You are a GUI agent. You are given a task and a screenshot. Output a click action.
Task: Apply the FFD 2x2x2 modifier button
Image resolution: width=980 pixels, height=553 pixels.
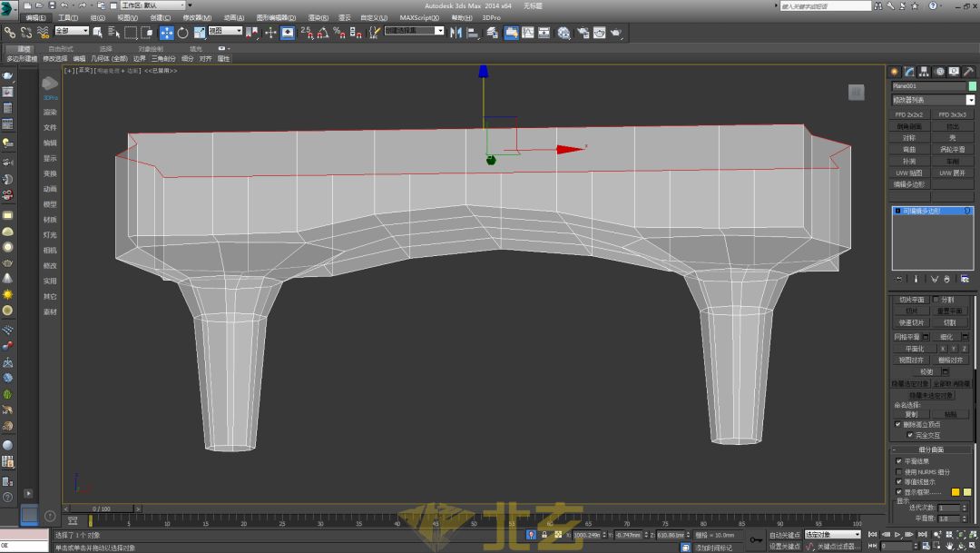pos(909,115)
